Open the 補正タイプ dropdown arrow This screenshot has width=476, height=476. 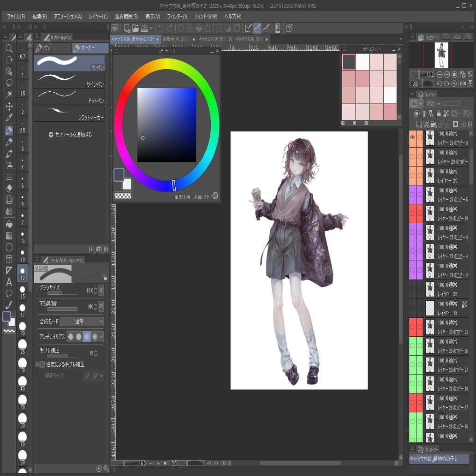pyautogui.click(x=101, y=376)
